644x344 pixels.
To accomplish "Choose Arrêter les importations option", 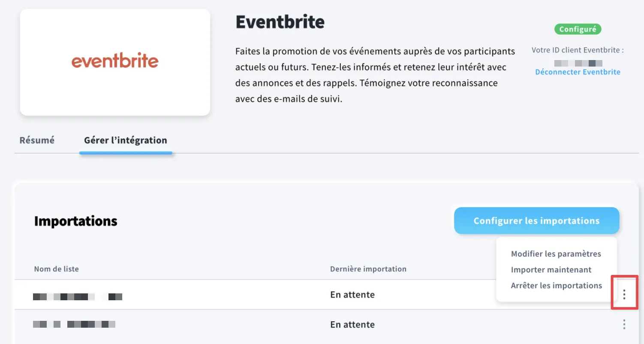I will [557, 286].
